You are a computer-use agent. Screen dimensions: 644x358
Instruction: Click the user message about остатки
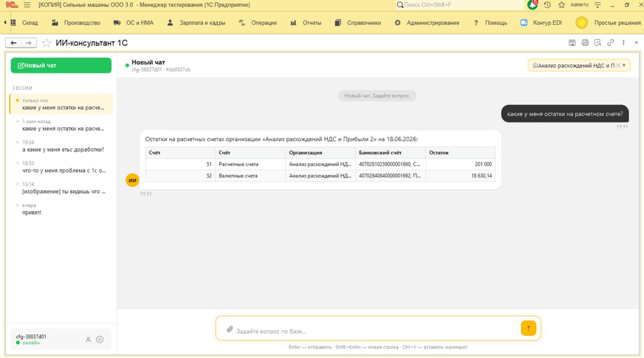[x=565, y=114]
